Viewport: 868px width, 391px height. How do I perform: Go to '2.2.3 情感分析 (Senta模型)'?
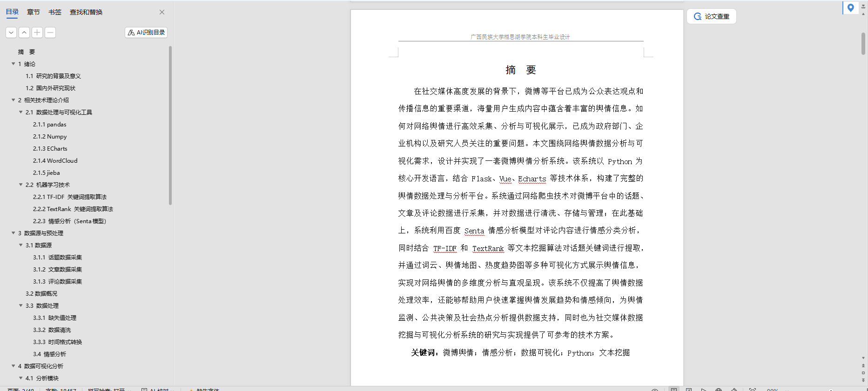tap(70, 221)
